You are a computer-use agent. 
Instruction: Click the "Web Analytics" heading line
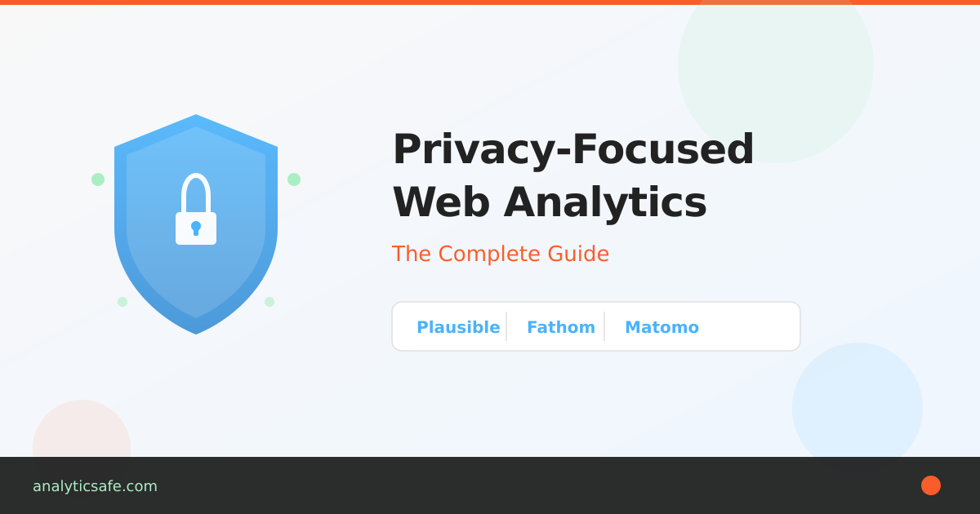(549, 202)
